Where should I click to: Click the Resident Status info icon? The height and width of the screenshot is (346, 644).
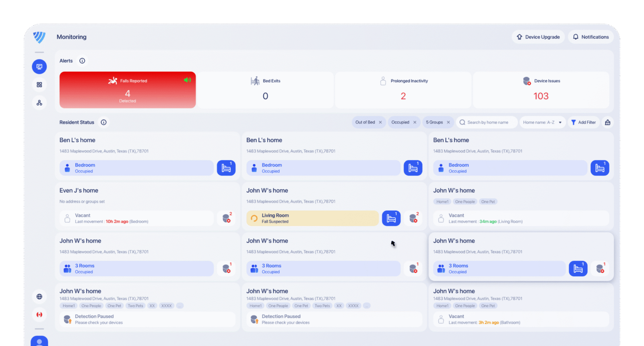(103, 122)
